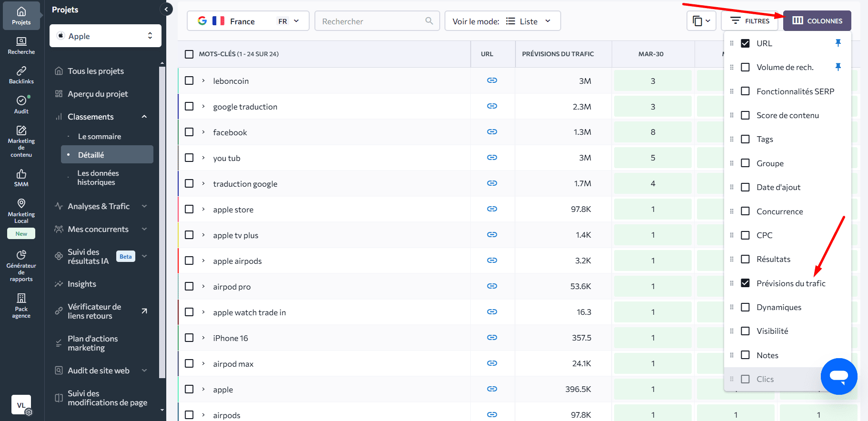Screen dimensions: 868x421
Task: Unpin the URL column pin icon
Action: (x=838, y=43)
